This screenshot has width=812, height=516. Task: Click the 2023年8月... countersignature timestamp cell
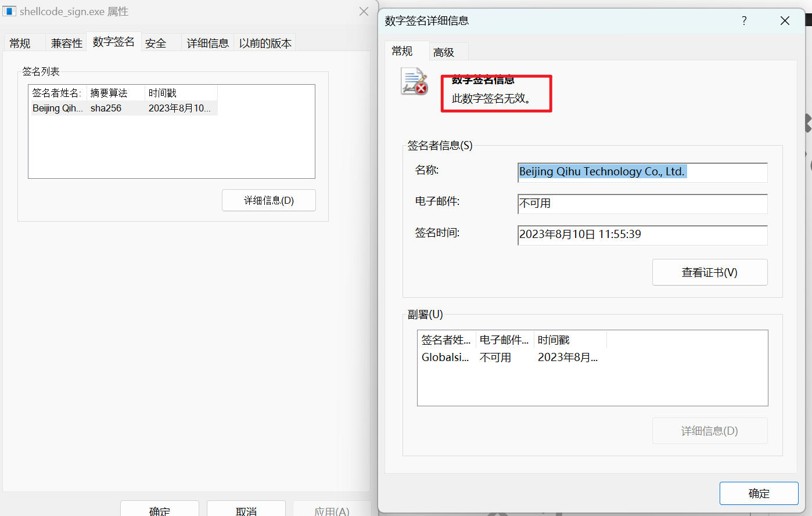tap(567, 358)
